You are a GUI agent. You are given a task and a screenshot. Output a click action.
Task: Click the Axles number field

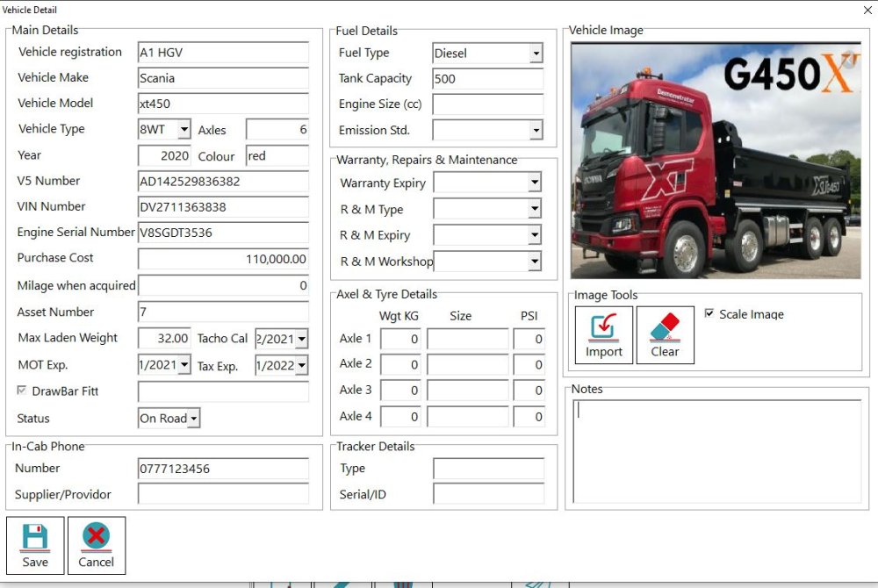click(277, 129)
